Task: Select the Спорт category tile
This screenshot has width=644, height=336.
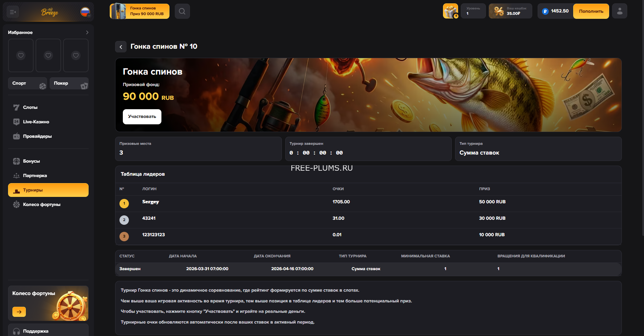Action: [x=28, y=83]
